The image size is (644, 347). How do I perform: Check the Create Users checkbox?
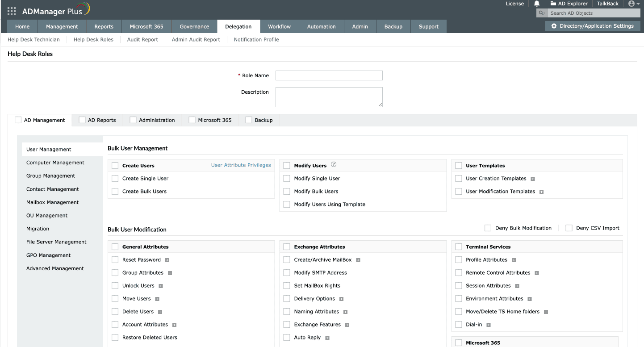pos(115,165)
